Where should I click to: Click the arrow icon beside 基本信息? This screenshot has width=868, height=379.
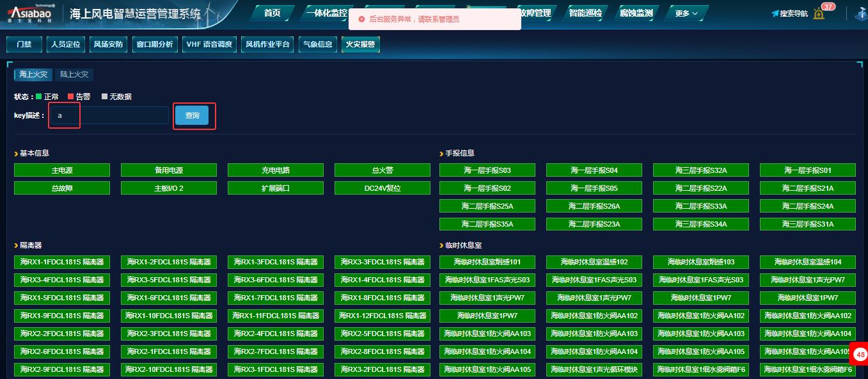(x=16, y=154)
